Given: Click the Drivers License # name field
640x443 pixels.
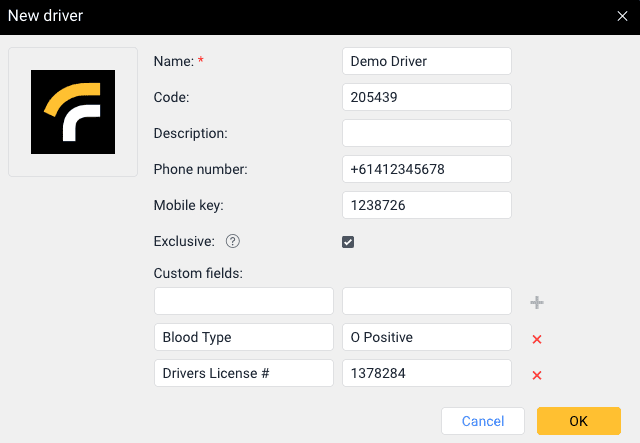Looking at the screenshot, I should click(244, 373).
